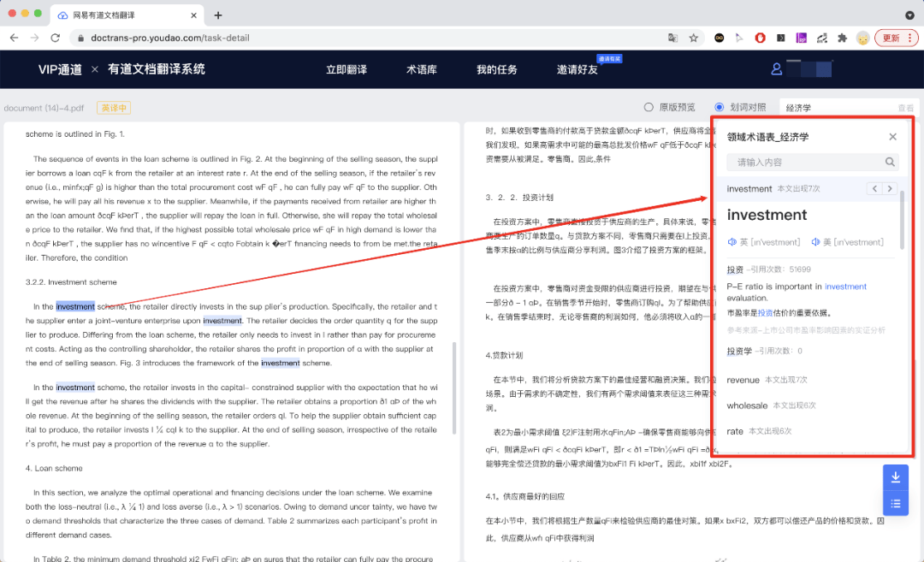Click the red shield extension icon
This screenshot has width=924, height=562.
[x=761, y=38]
